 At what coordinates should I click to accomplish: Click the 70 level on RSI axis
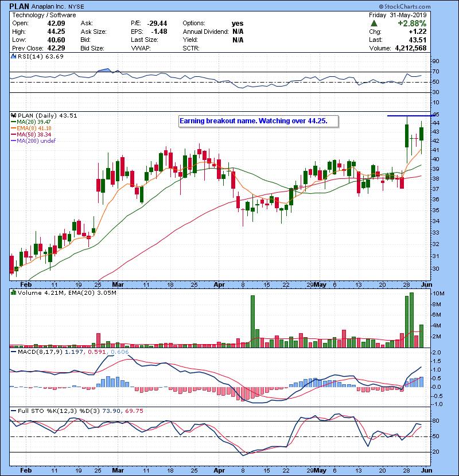[435, 72]
